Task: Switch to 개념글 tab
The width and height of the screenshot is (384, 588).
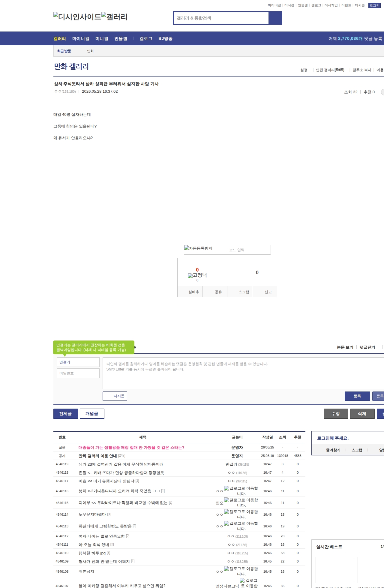Action: click(92, 414)
